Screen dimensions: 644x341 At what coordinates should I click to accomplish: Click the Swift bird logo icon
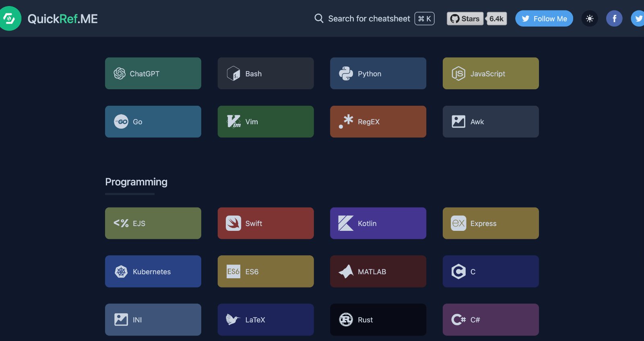pos(233,223)
